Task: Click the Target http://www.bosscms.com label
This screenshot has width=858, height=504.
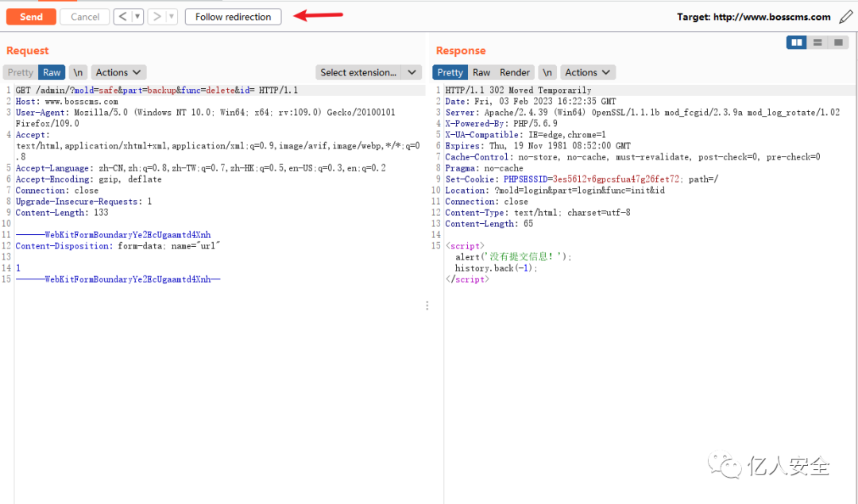Action: click(x=753, y=17)
